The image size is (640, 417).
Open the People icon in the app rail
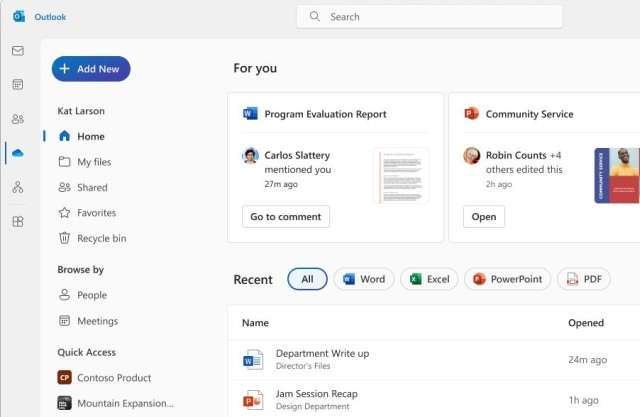click(18, 119)
